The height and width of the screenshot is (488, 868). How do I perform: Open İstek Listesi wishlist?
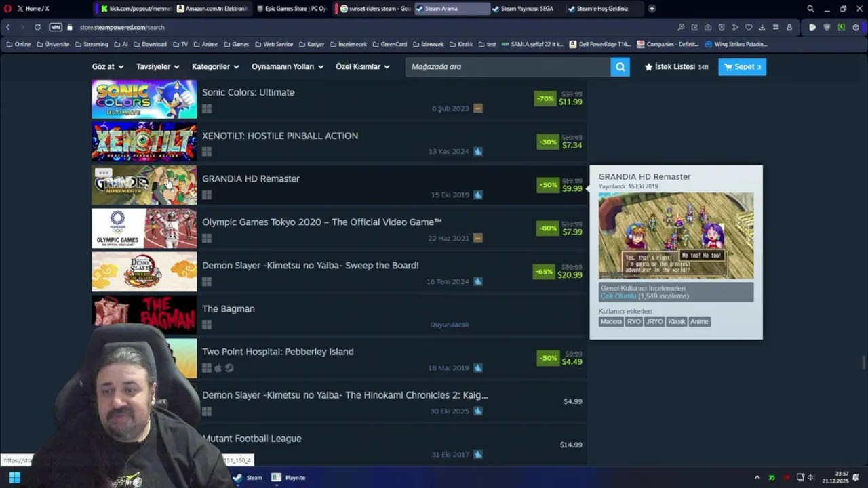pyautogui.click(x=676, y=66)
